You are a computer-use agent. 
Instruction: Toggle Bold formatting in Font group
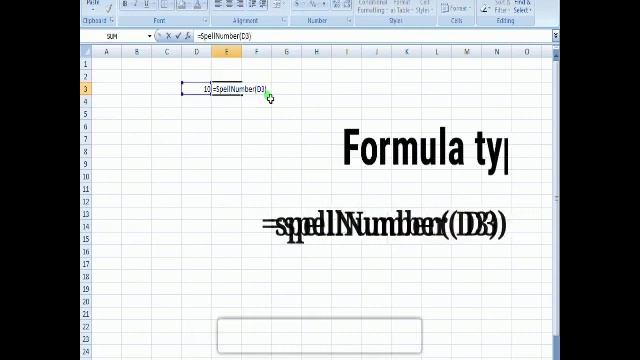(125, 4)
